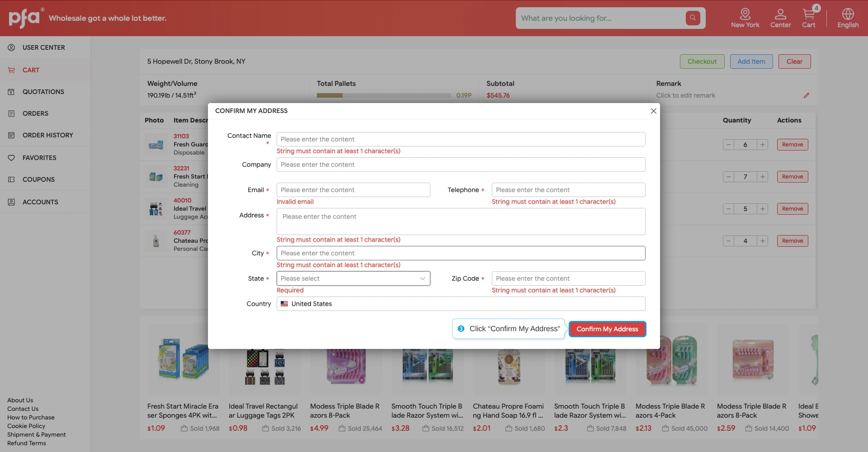This screenshot has width=868, height=452.
Task: Decrease quantity for the 5 item row
Action: 728,209
